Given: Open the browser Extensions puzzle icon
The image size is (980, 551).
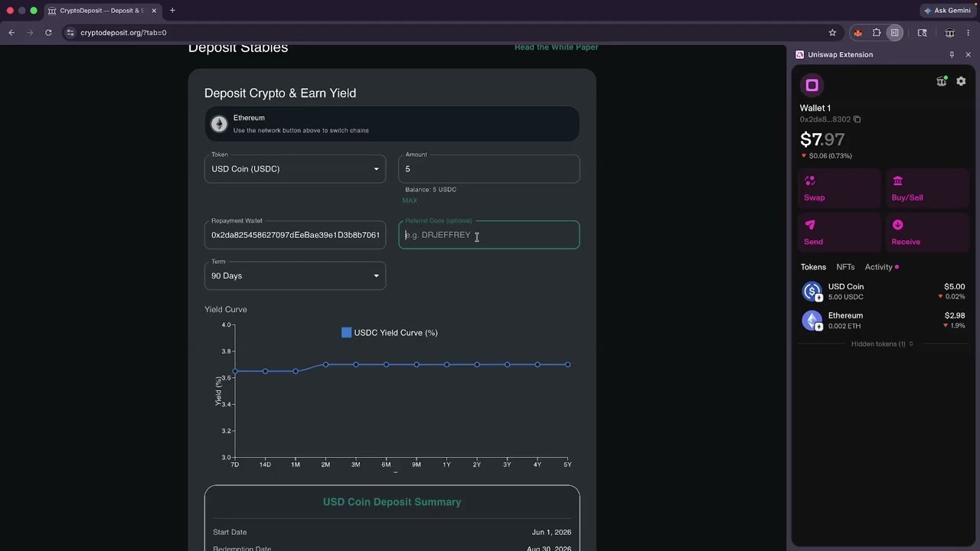Looking at the screenshot, I should tap(877, 33).
